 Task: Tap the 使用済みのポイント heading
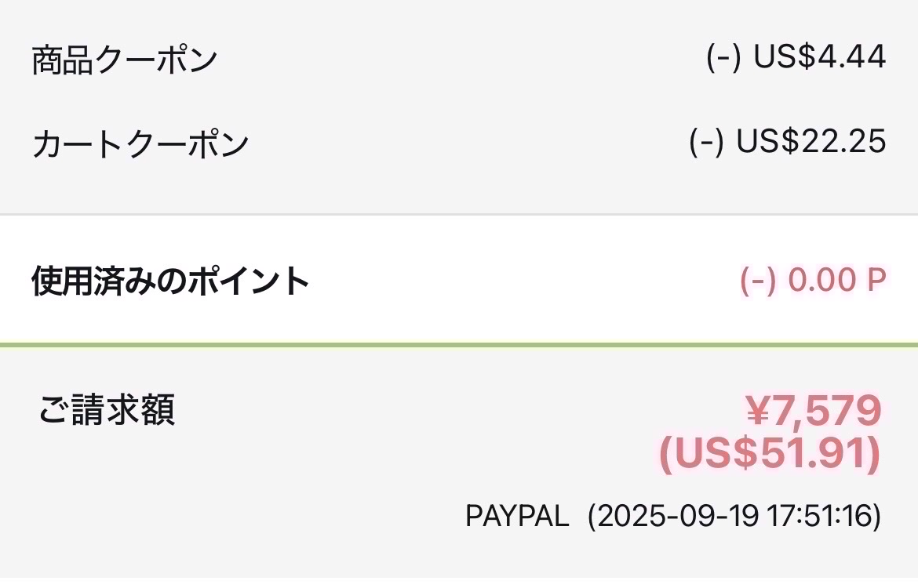click(x=170, y=281)
